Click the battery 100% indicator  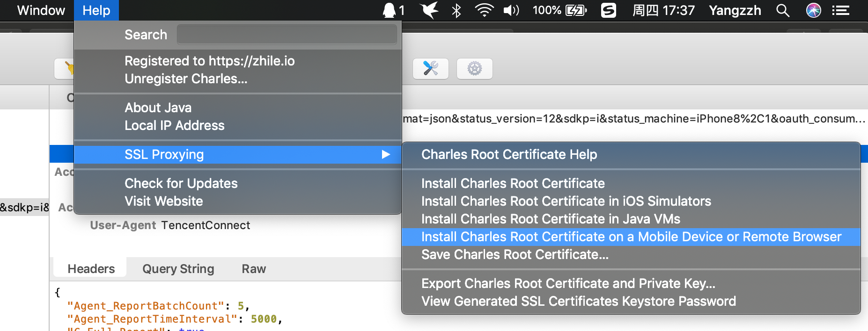pos(559,10)
